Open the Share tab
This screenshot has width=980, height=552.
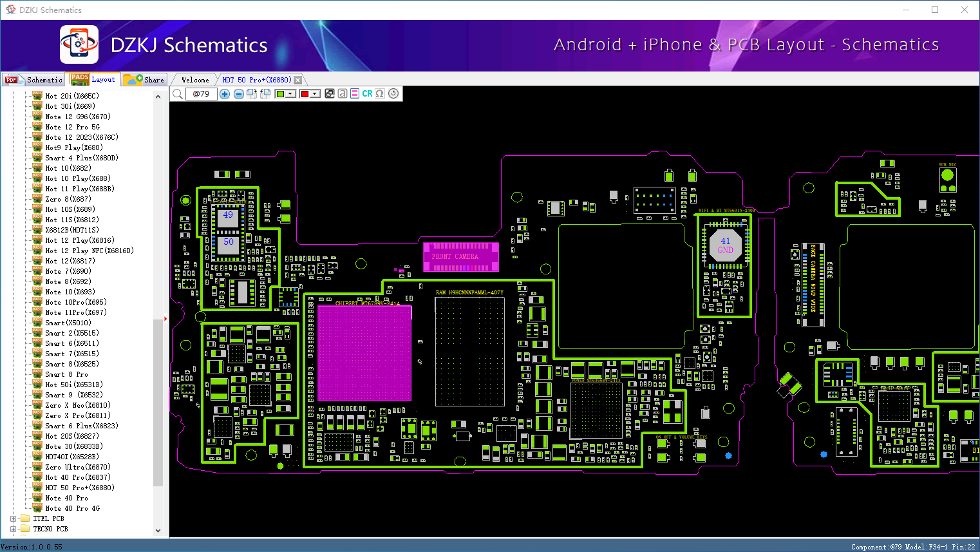(144, 80)
